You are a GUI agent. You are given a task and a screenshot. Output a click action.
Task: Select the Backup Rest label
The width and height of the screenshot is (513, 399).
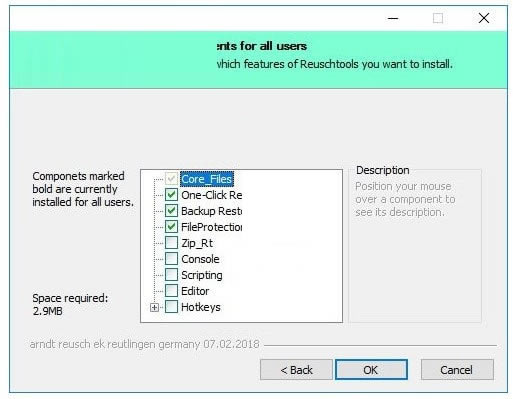(x=212, y=211)
